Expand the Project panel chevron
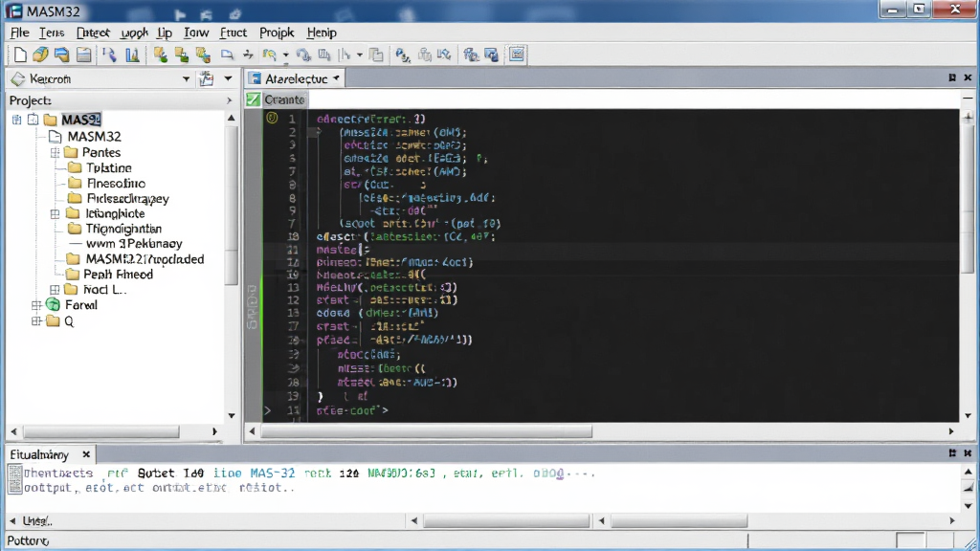The image size is (980, 551). click(230, 100)
